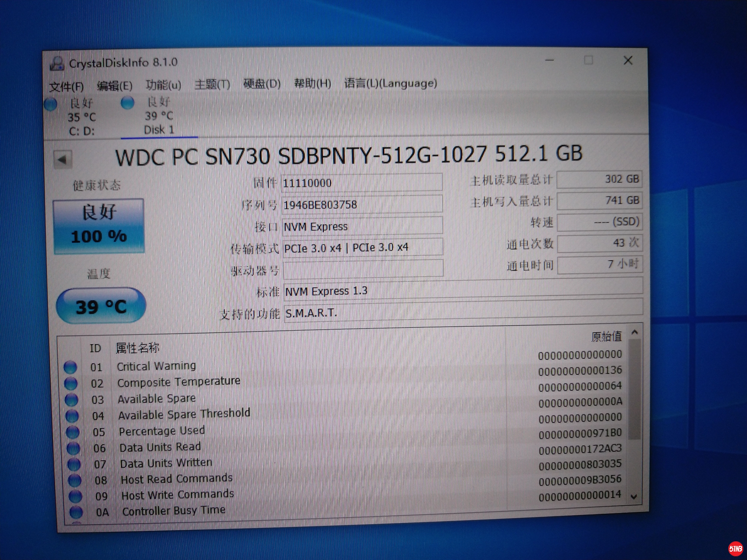This screenshot has height=560, width=747.
Task: Click the Composite Temperature status orb
Action: 71,383
